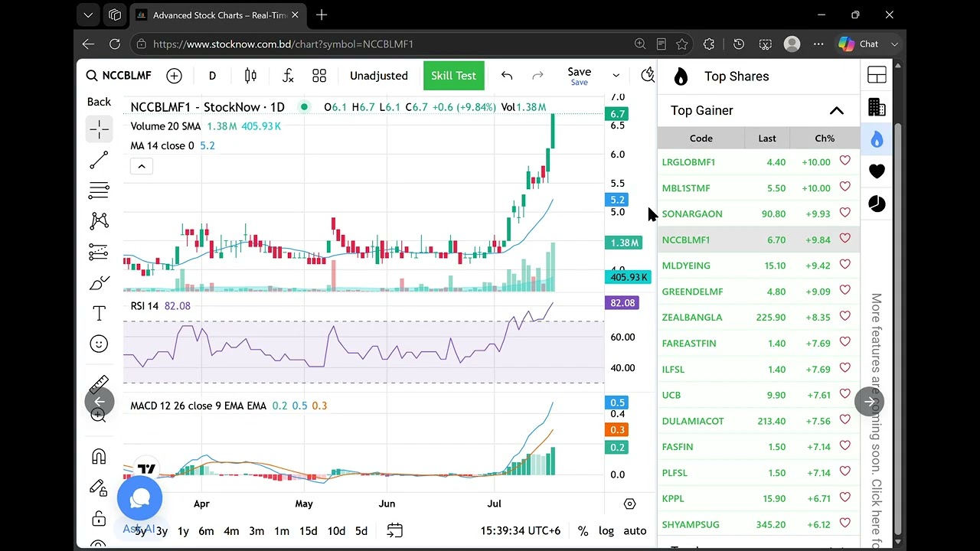Open the go to date calendar
The height and width of the screenshot is (551, 980).
[394, 530]
